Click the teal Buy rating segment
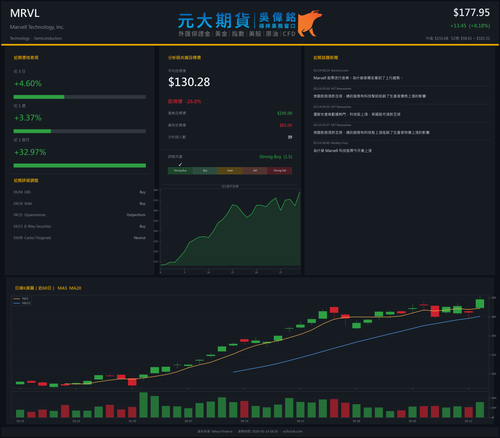Viewport: 500px width, 438px height. [x=205, y=171]
